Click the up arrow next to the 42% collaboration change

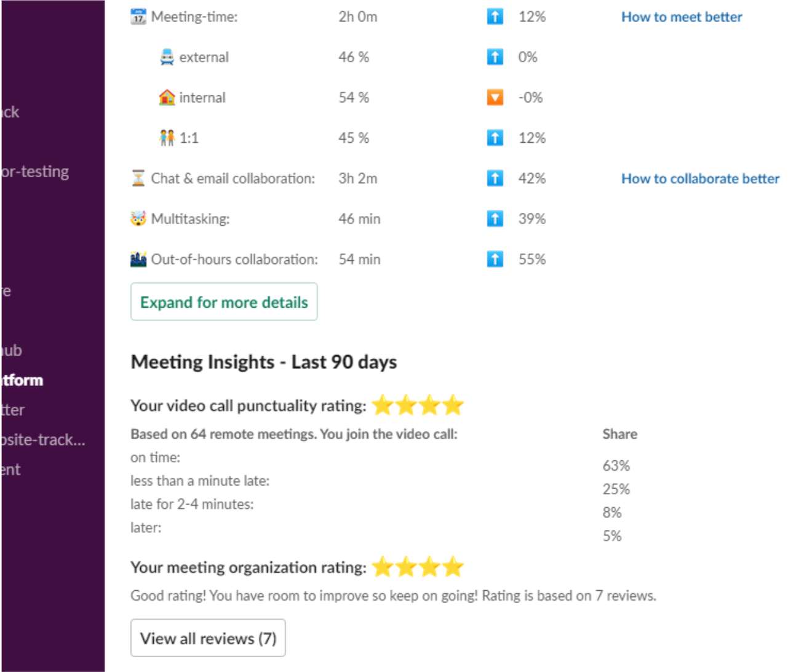(496, 178)
